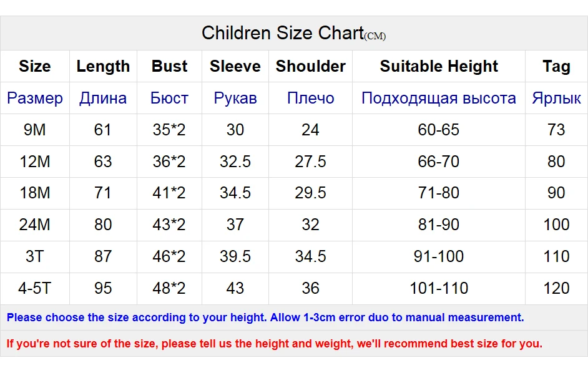Click the 101-110 suitable height cell

[439, 289]
